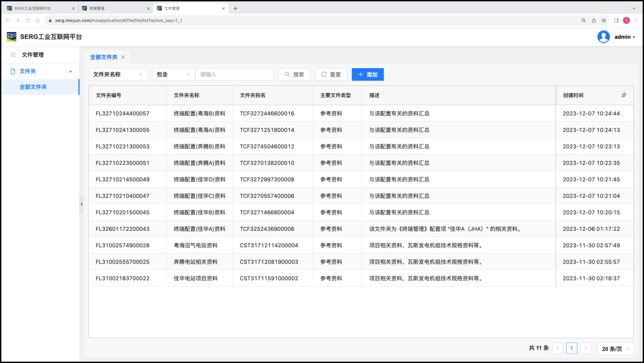
Task: Click the admin user avatar icon
Action: tap(603, 37)
